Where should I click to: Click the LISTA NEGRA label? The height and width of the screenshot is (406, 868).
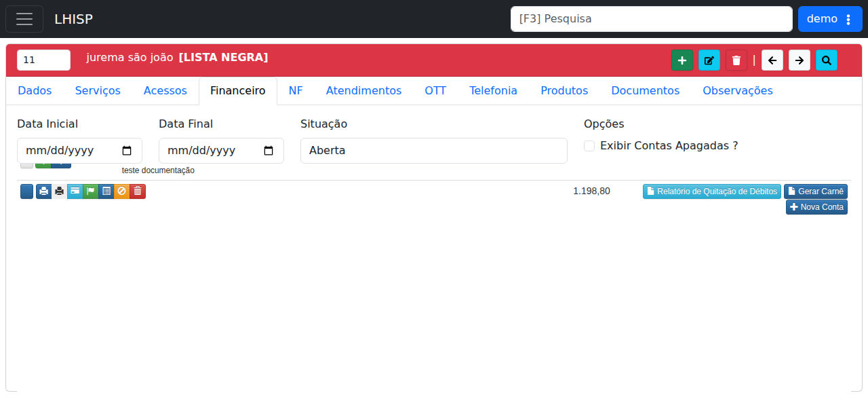[x=223, y=58]
